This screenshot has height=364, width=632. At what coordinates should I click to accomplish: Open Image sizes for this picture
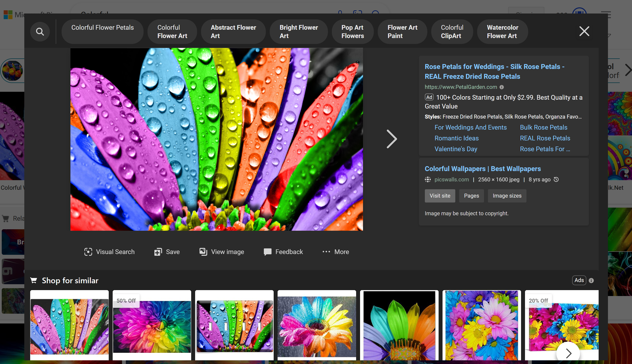click(507, 196)
